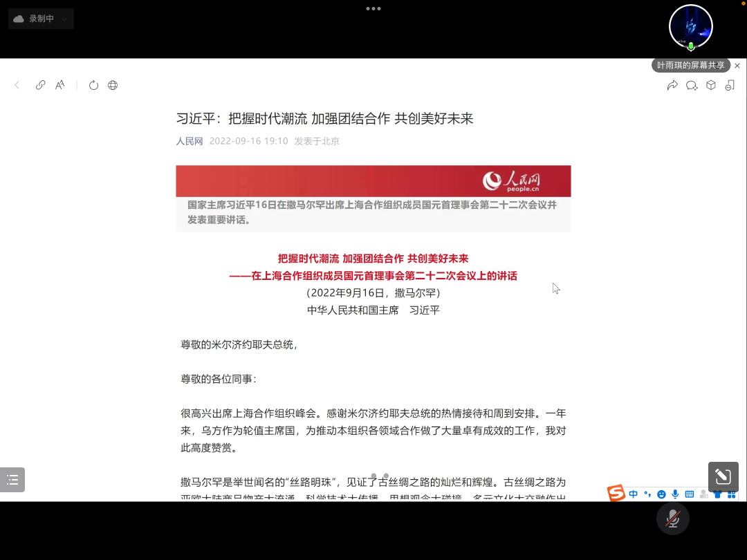747x560 pixels.
Task: Unmute the microphone at the bottom
Action: 672,519
